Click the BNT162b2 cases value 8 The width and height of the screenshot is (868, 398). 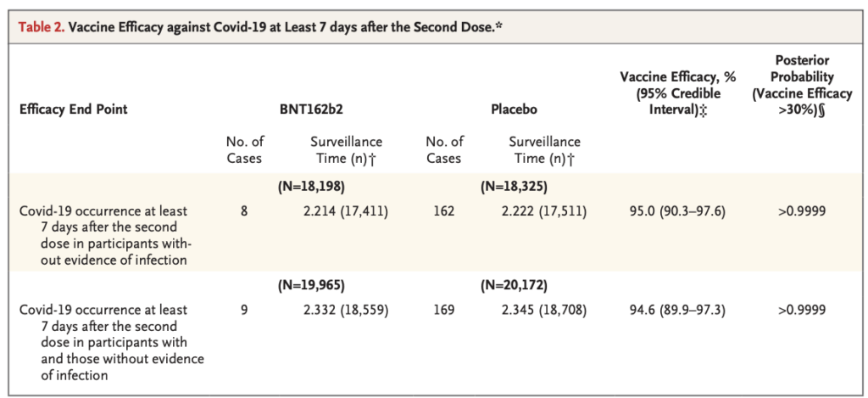coord(243,210)
